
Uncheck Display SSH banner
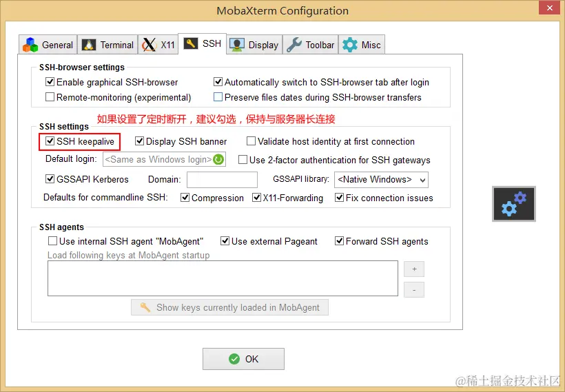tap(139, 141)
